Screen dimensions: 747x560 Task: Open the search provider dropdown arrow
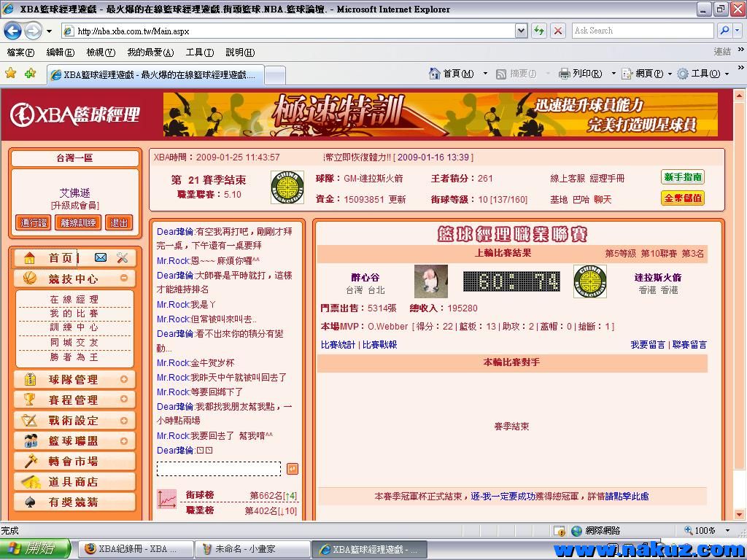(x=737, y=31)
